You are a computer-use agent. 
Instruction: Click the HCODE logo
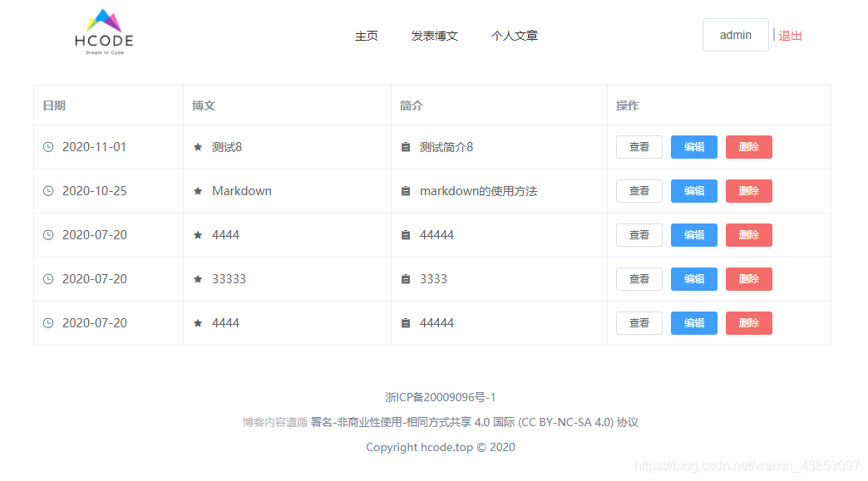tap(104, 32)
